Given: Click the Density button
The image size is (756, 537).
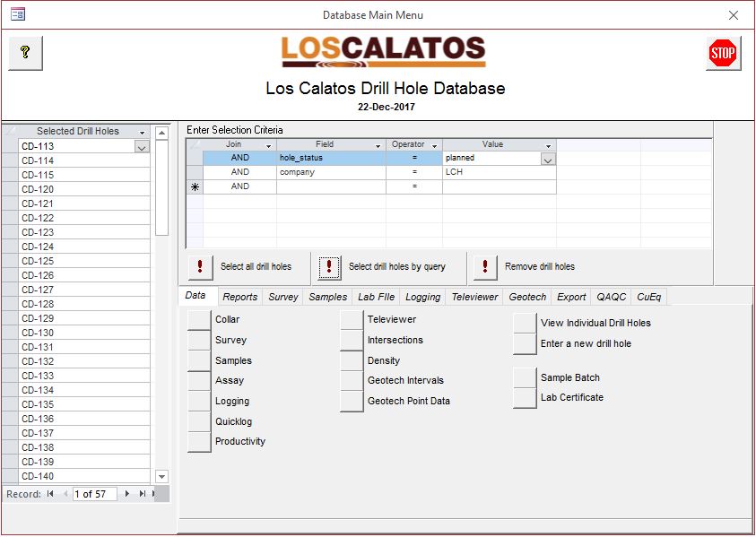Looking at the screenshot, I should click(x=352, y=360).
